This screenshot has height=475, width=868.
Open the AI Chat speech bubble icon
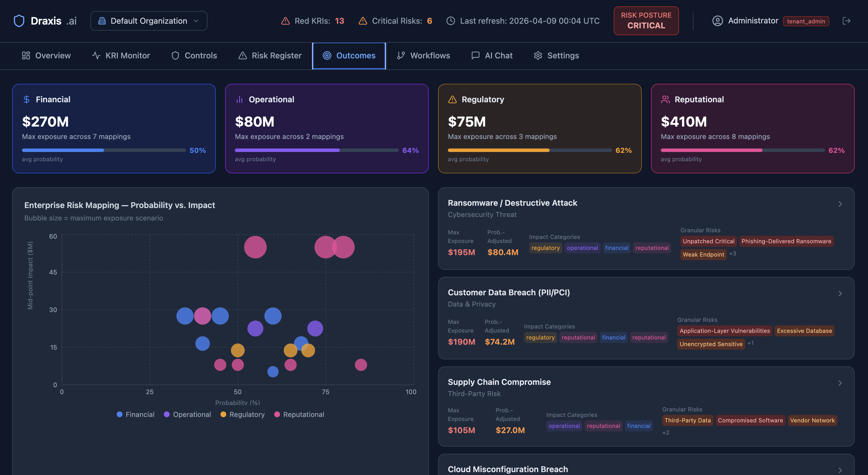tap(475, 55)
